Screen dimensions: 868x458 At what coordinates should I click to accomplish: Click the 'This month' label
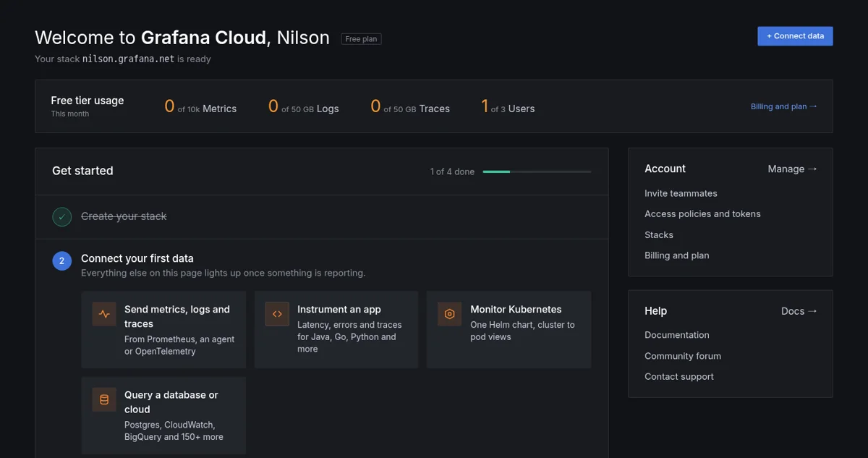pyautogui.click(x=70, y=114)
